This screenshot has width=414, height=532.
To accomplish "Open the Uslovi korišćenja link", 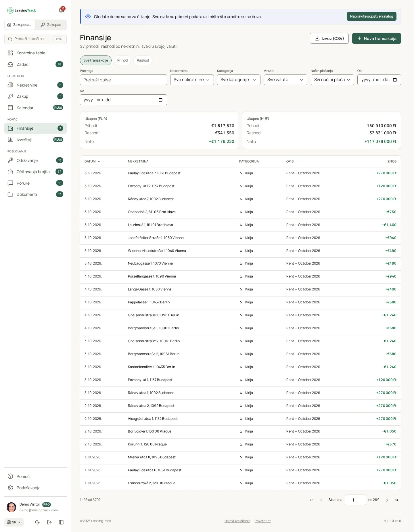I will pyautogui.click(x=237, y=521).
